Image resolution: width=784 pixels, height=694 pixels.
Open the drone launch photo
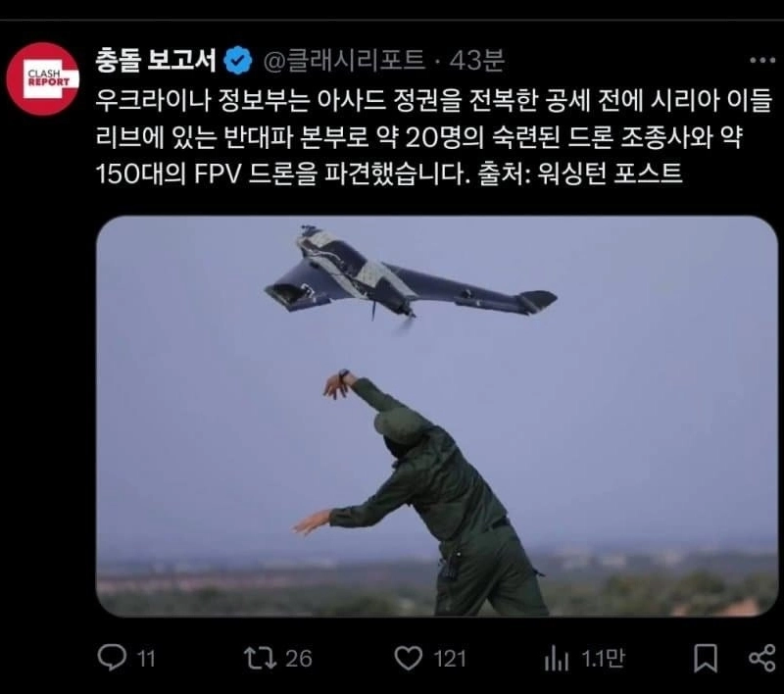(436, 416)
